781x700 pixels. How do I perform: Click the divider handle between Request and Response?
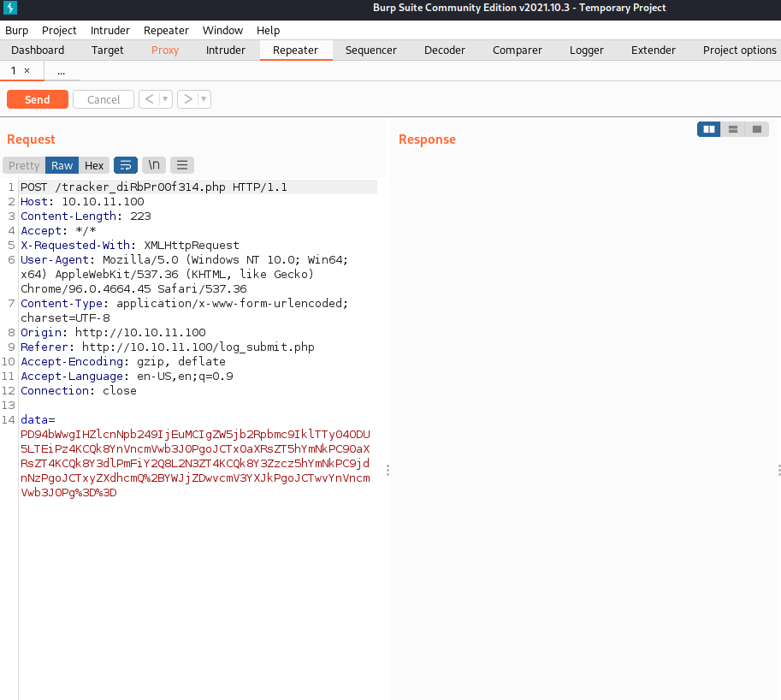point(388,470)
